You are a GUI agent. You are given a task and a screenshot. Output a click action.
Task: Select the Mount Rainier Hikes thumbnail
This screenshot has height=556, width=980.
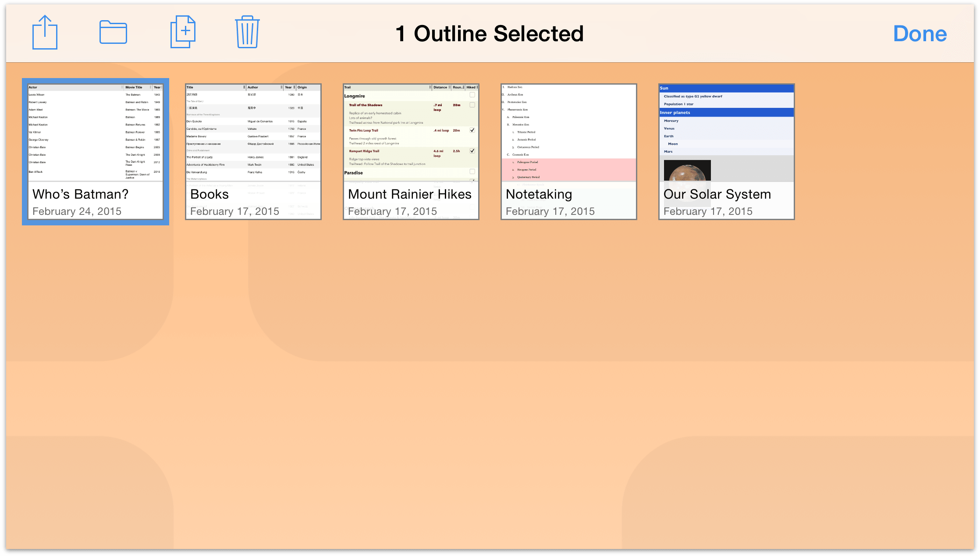point(411,152)
